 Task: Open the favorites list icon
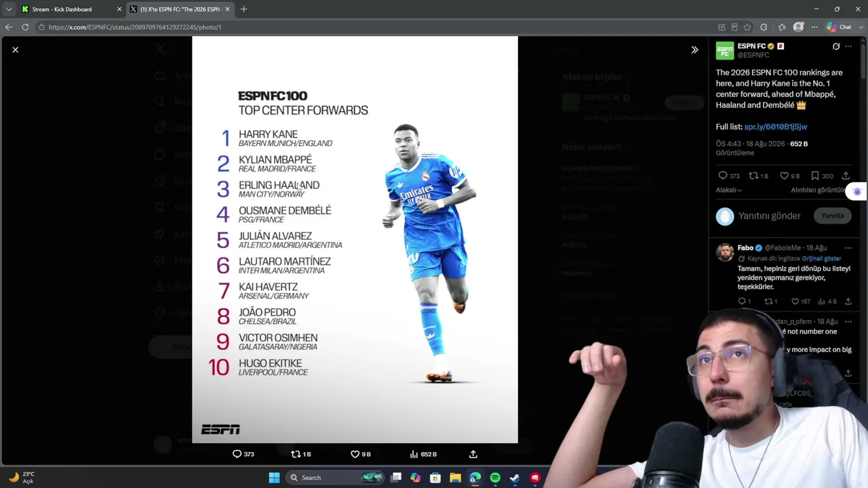(x=782, y=27)
